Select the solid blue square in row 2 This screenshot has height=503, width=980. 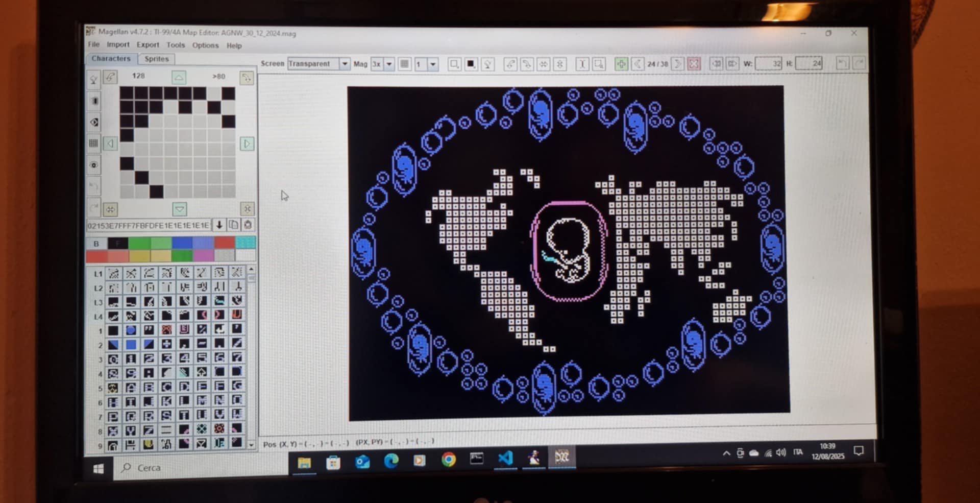point(131,344)
